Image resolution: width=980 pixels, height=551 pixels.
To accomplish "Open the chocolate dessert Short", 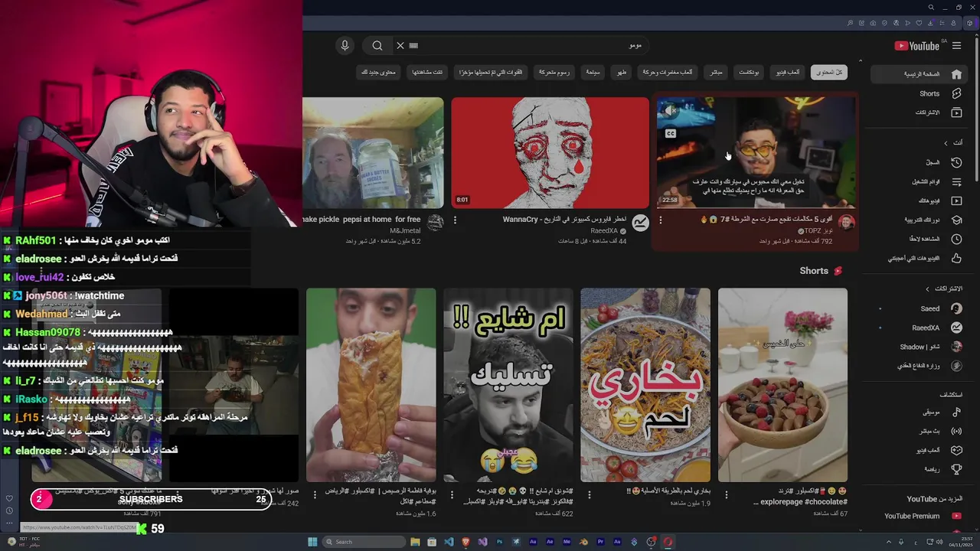I will (782, 385).
